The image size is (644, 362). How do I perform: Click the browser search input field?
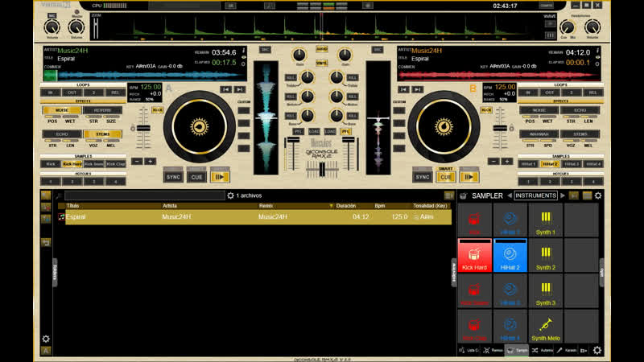145,195
